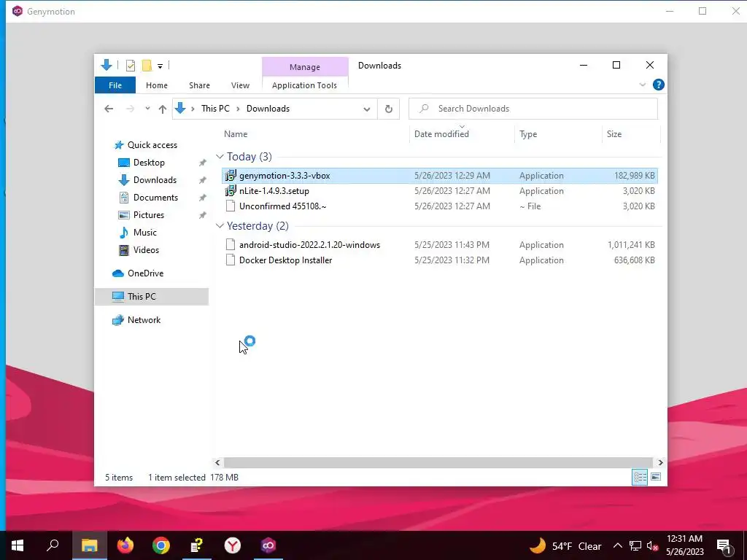Screen dimensions: 747x560
Task: Select the Unconfirmed 455108.~ file
Action: [x=440, y=206]
